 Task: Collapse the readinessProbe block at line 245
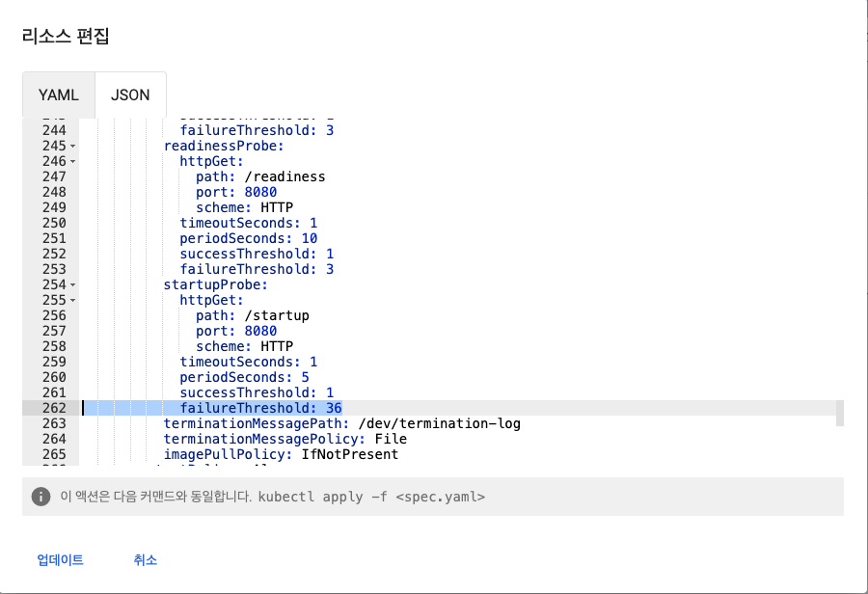(73, 147)
